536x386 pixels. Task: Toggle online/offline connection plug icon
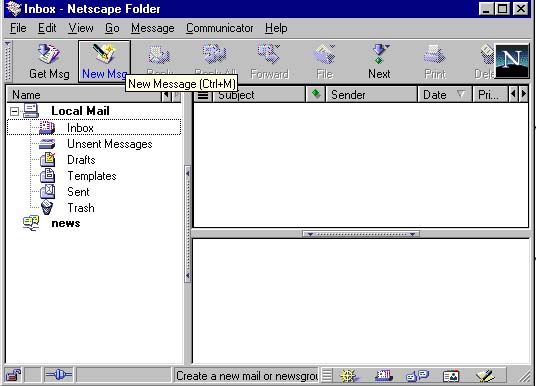[59, 375]
